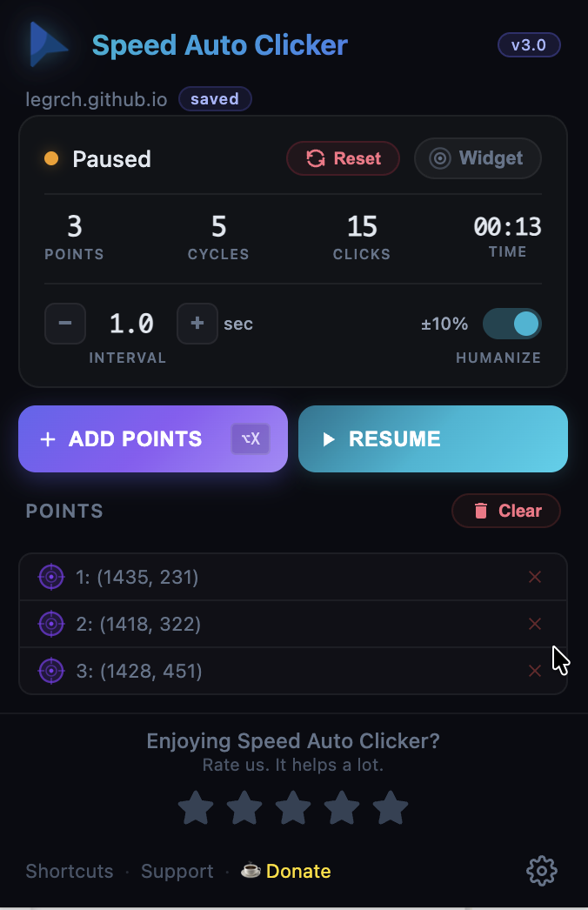
Task: Decrease the interval with the minus stepper
Action: coord(65,323)
